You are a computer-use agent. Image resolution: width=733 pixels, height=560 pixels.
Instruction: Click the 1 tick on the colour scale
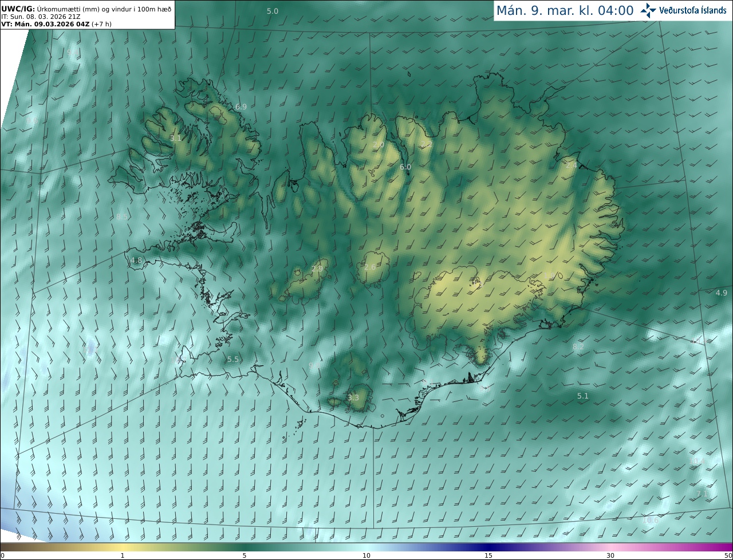click(x=123, y=555)
